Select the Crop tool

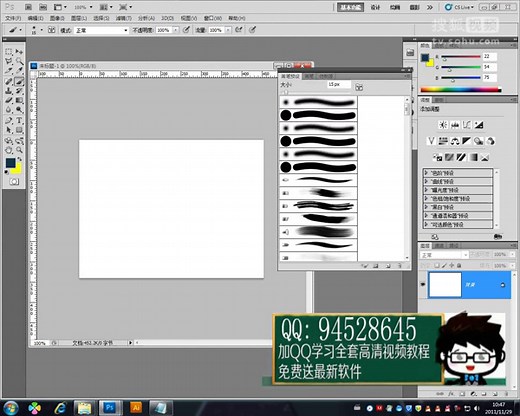click(x=9, y=71)
